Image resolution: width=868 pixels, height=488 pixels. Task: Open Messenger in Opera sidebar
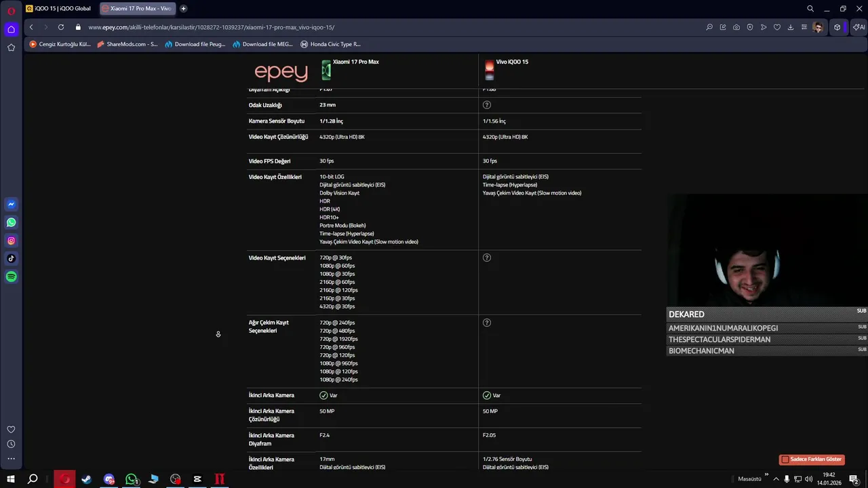(11, 204)
